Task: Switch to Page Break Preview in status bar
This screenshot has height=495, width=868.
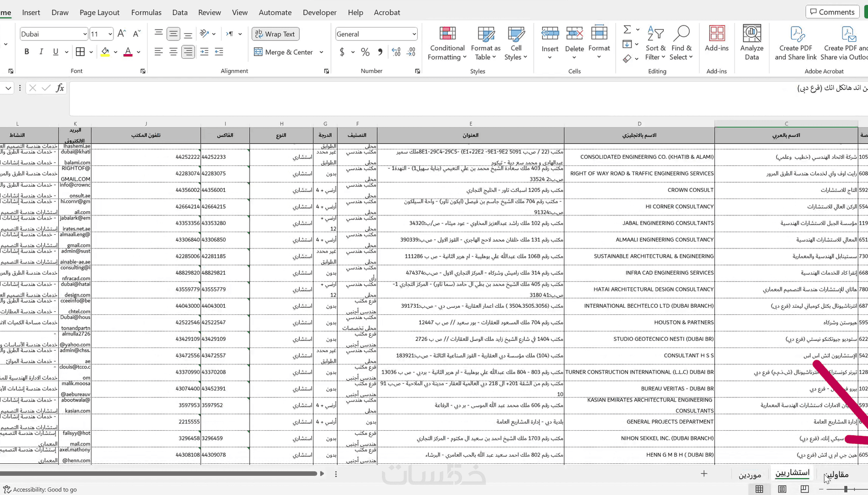Action: (805, 489)
